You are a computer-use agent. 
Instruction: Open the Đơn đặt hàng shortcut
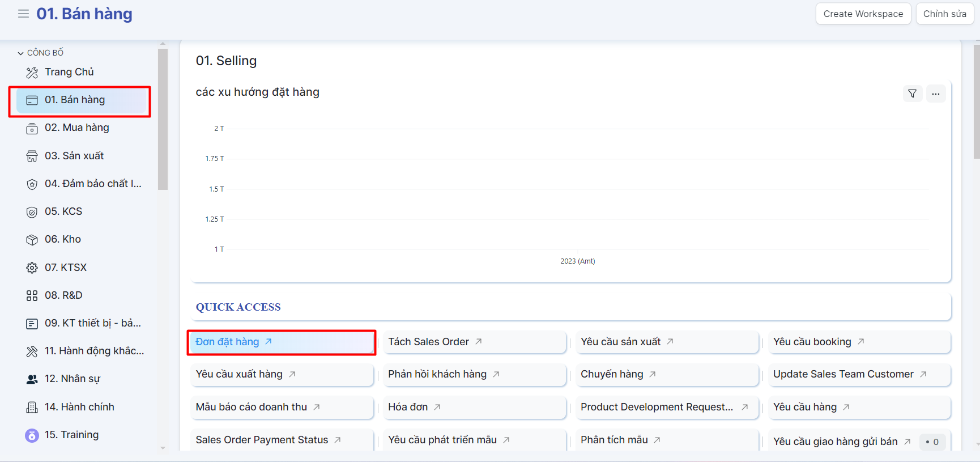click(228, 342)
